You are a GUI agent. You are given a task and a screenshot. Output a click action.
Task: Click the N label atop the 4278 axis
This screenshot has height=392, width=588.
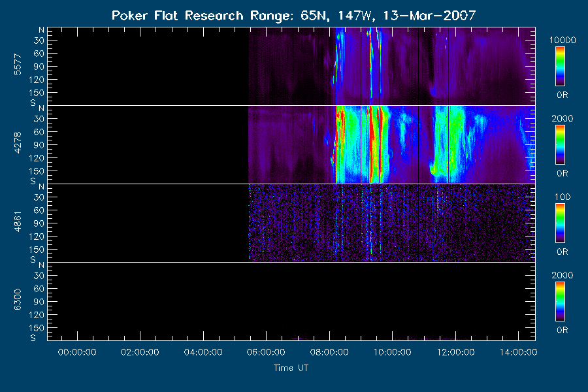(41, 108)
